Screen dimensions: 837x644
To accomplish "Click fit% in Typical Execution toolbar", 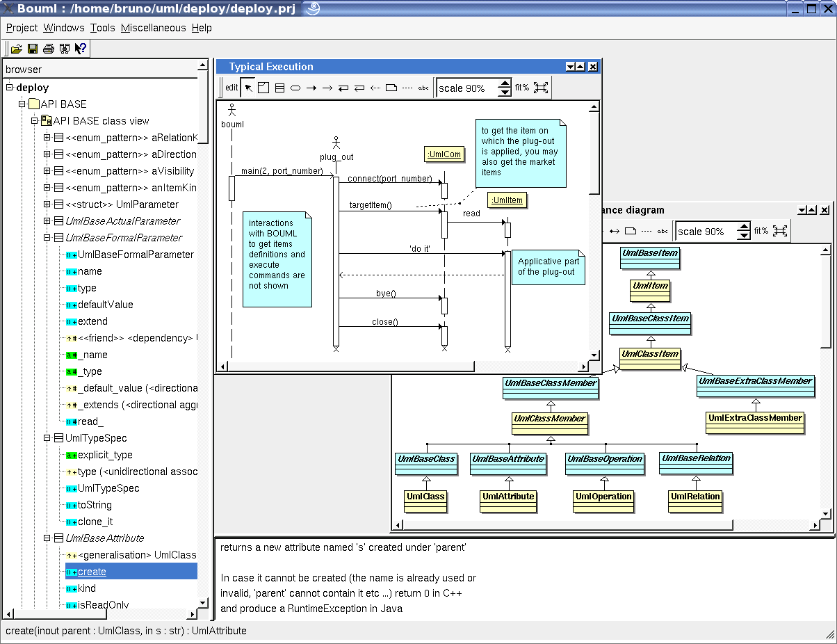I will pos(522,88).
